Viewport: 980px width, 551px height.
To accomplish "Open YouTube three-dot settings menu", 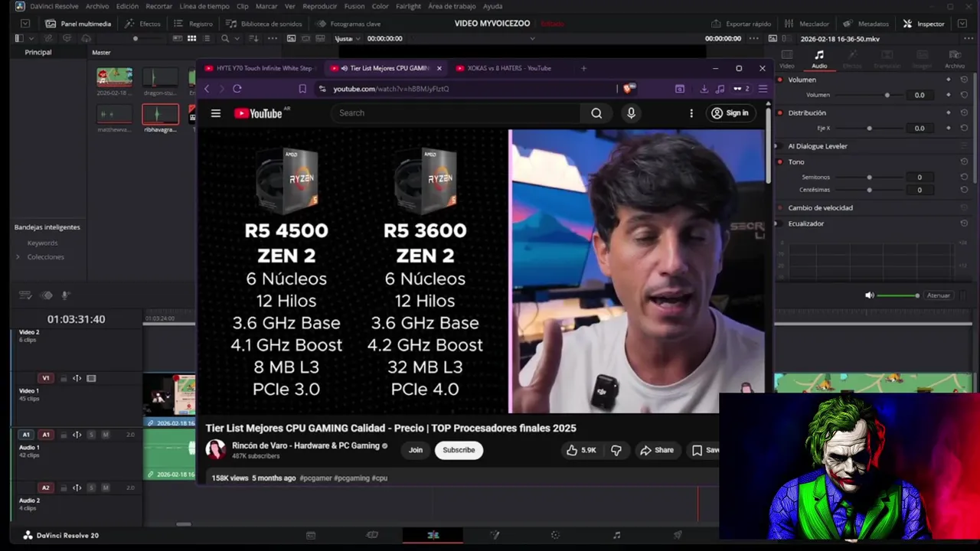I will [691, 113].
